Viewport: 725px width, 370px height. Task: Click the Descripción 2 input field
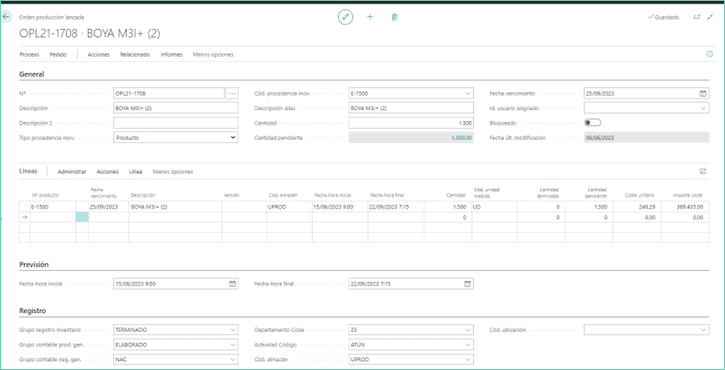tap(176, 123)
